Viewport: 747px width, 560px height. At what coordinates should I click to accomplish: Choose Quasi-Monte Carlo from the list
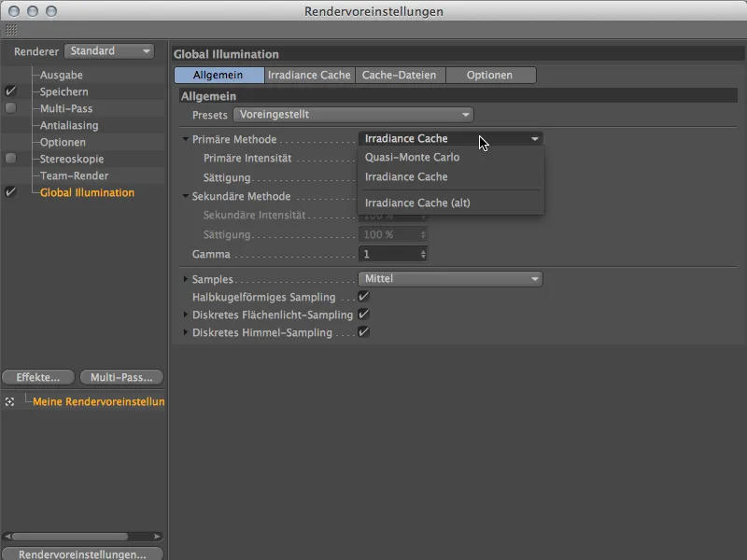[451, 157]
